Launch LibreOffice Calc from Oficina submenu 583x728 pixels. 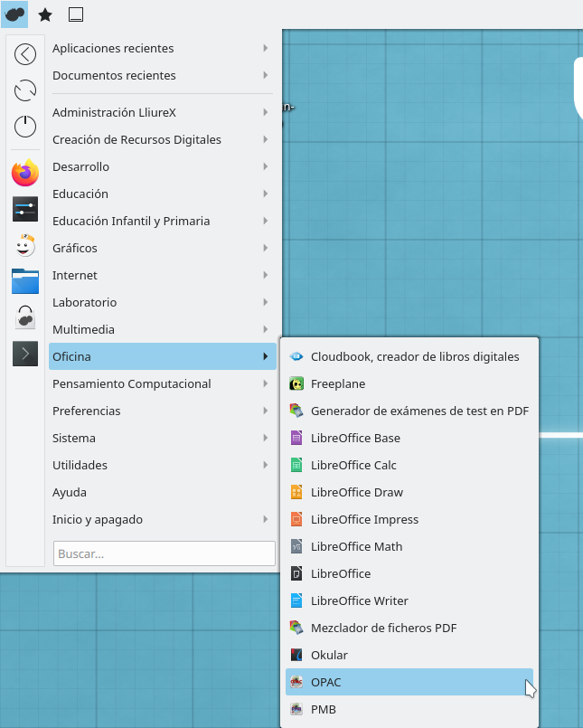(x=353, y=465)
